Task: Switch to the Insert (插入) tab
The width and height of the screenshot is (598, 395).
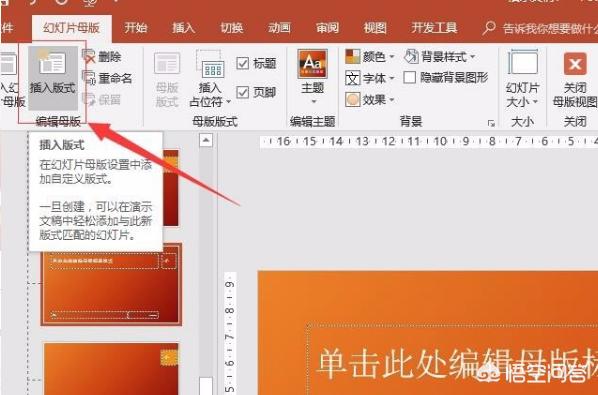Action: click(x=184, y=28)
